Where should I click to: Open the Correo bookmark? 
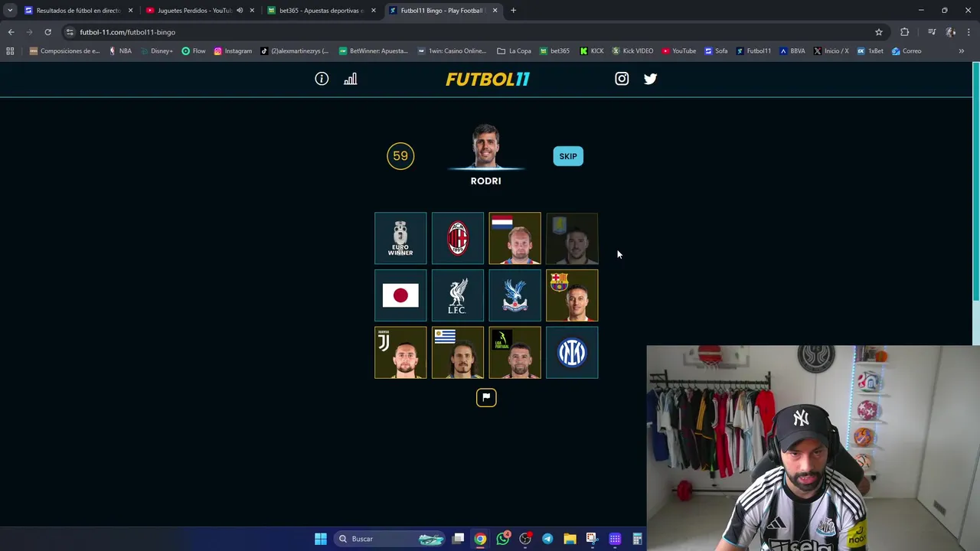click(x=906, y=51)
